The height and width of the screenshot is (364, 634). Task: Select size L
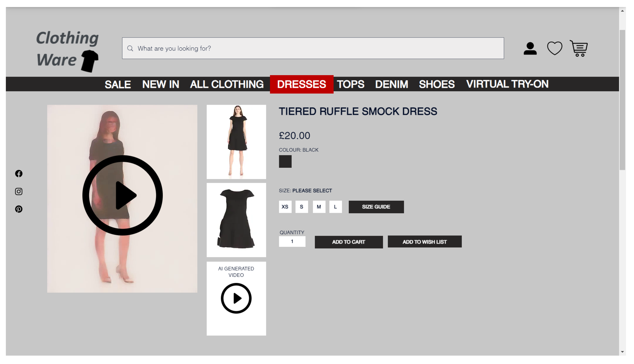pyautogui.click(x=335, y=207)
